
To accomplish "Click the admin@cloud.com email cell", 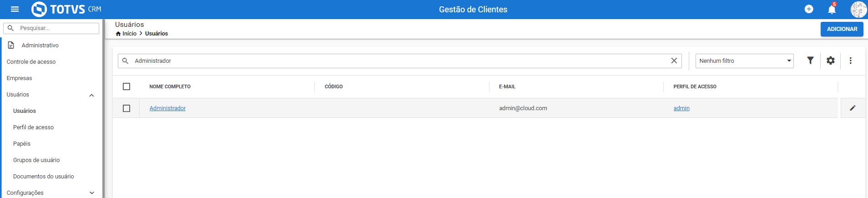I will (523, 108).
